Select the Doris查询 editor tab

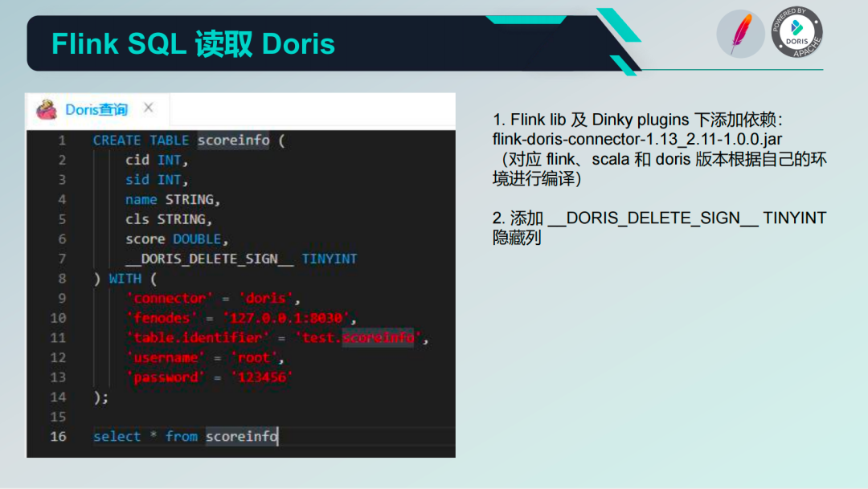(x=97, y=110)
